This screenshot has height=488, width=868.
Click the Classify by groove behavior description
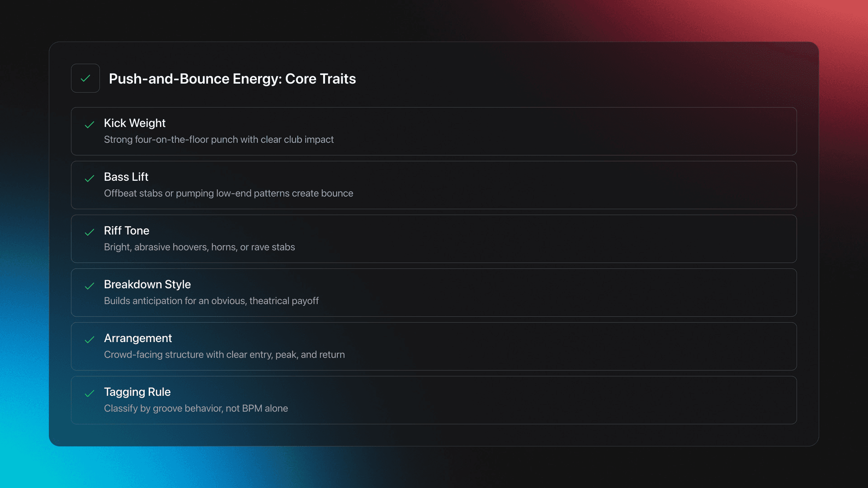pyautogui.click(x=196, y=408)
